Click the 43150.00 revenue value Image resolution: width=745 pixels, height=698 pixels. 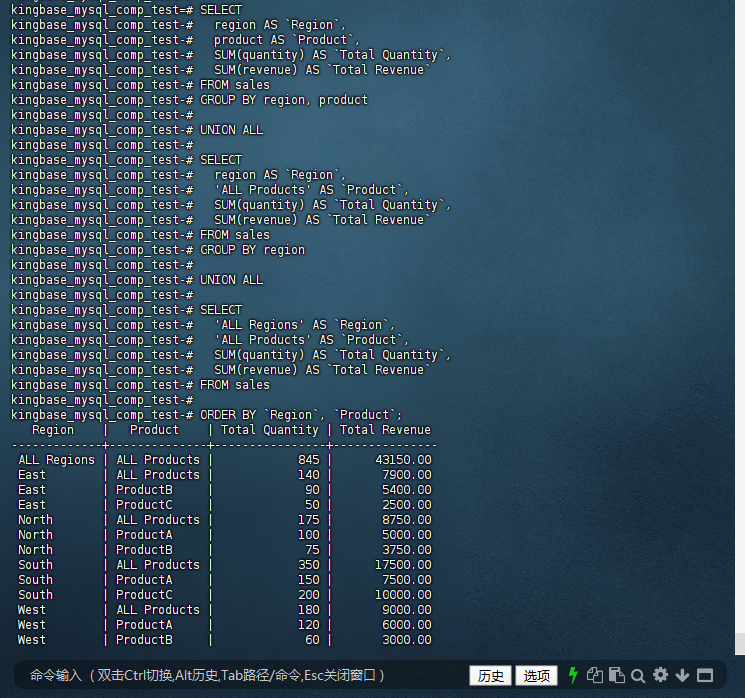pyautogui.click(x=403, y=460)
